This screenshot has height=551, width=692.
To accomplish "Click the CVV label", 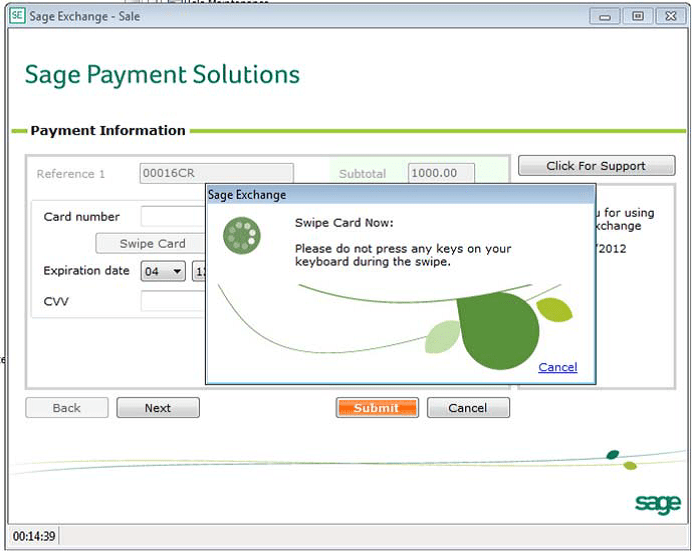I will pos(56,302).
